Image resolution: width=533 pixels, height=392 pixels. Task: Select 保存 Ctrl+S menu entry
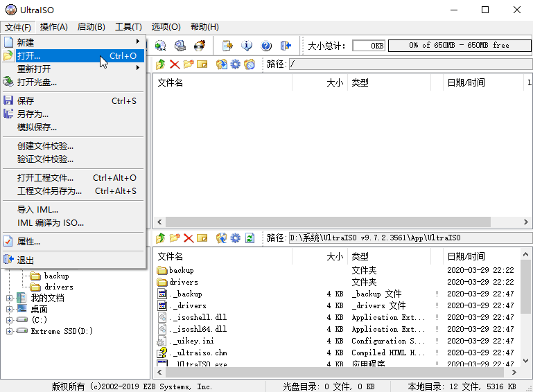(73, 101)
